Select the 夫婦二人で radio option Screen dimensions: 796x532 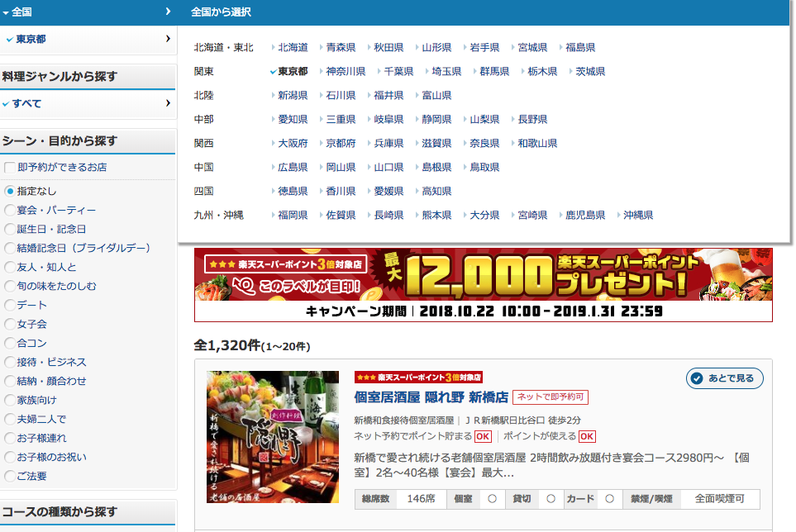click(x=10, y=420)
